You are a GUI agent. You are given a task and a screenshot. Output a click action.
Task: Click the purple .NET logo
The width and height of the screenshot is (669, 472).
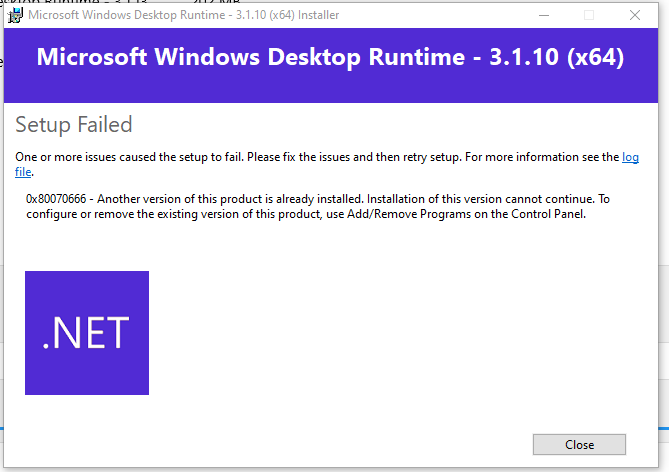[87, 332]
